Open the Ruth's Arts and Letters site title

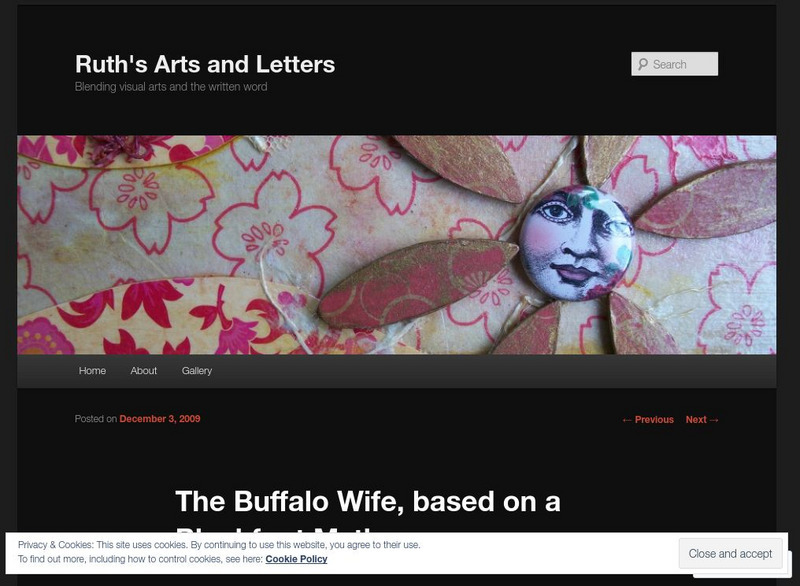(205, 64)
